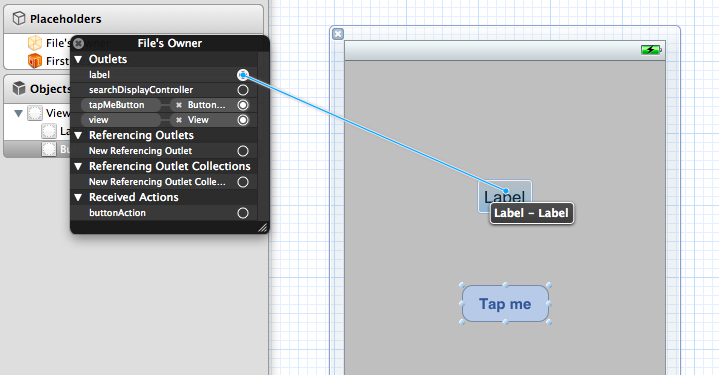This screenshot has width=719, height=375.
Task: Disconnect tapMeButton via the x before Button
Action: pos(179,105)
